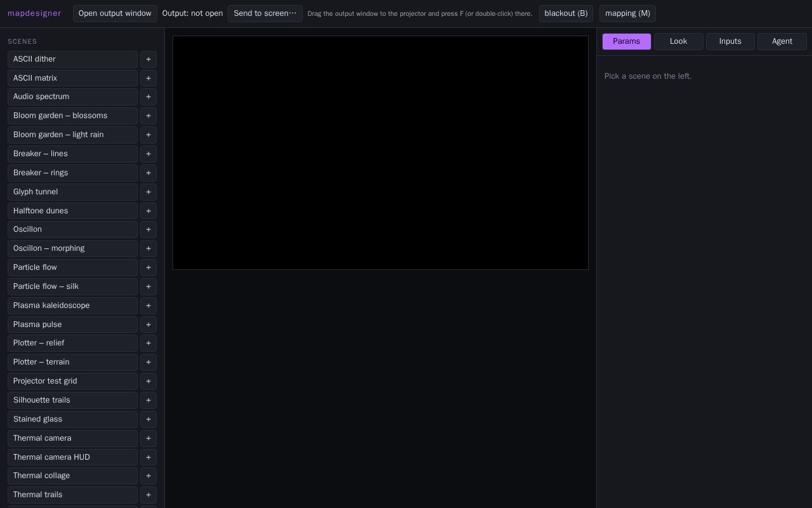The width and height of the screenshot is (812, 508).
Task: Click the black preview canvas
Action: pyautogui.click(x=381, y=153)
